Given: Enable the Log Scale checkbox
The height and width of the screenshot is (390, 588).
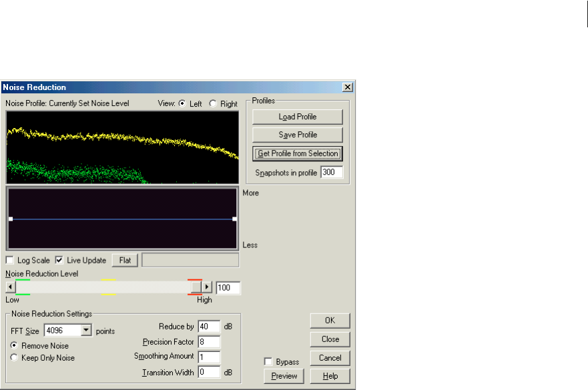Looking at the screenshot, I should pyautogui.click(x=10, y=260).
